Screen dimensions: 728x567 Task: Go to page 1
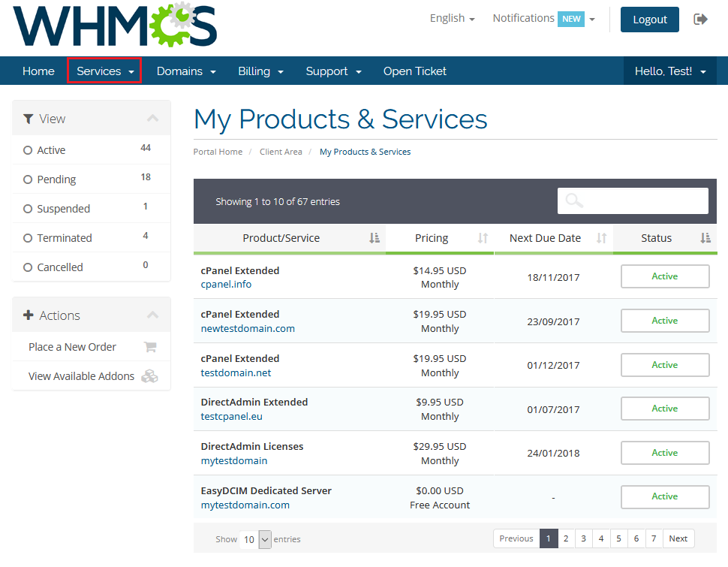coord(549,538)
